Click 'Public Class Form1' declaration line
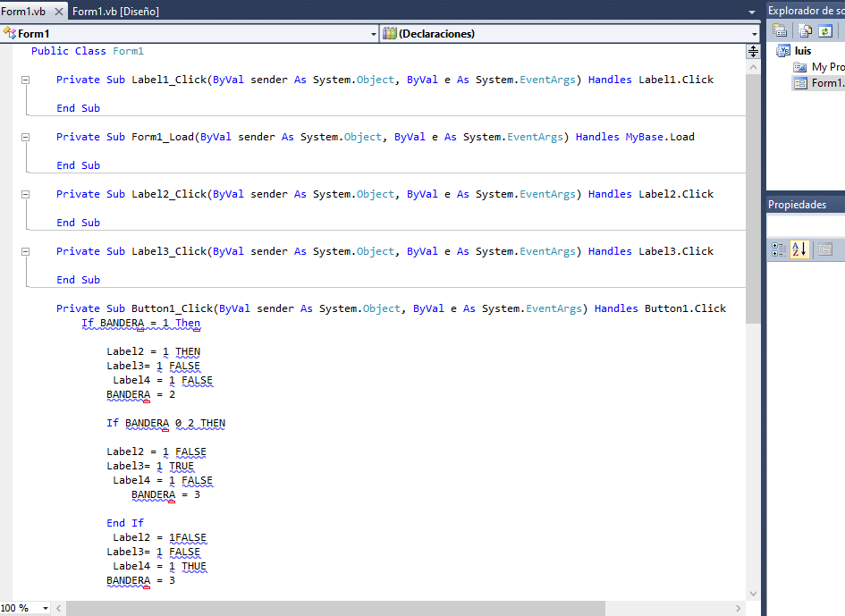Screen dimensions: 845x616 88,51
